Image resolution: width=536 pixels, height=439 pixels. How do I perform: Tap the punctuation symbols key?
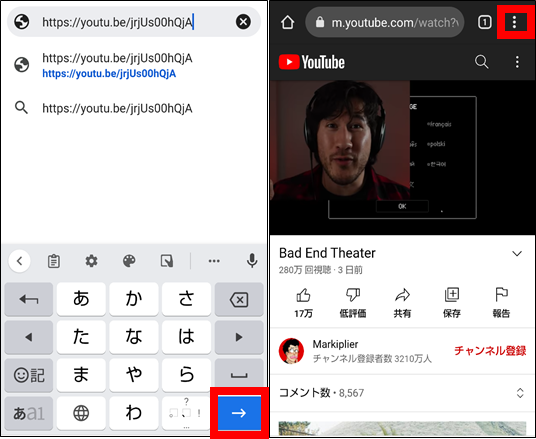186,413
